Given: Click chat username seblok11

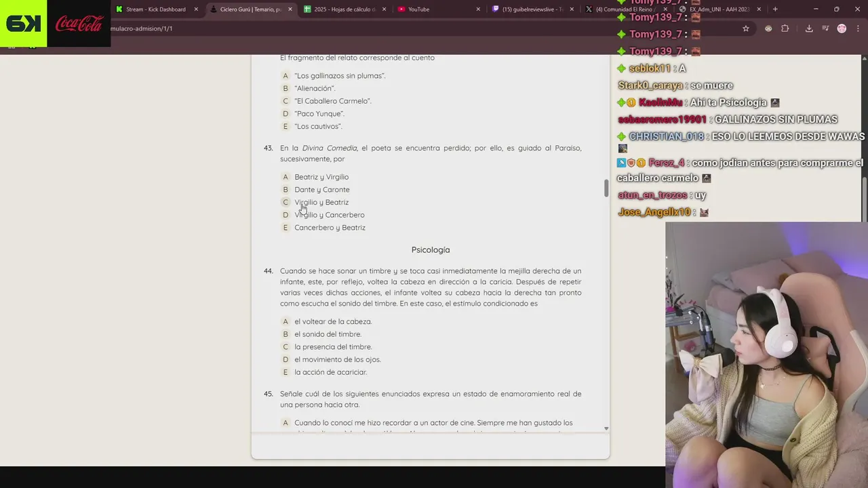Looking at the screenshot, I should [650, 68].
